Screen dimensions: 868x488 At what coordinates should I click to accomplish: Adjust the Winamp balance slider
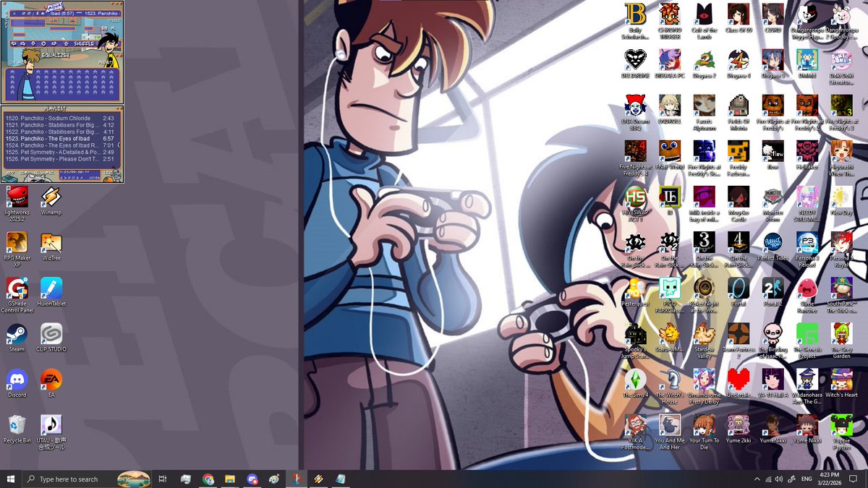coord(89,28)
